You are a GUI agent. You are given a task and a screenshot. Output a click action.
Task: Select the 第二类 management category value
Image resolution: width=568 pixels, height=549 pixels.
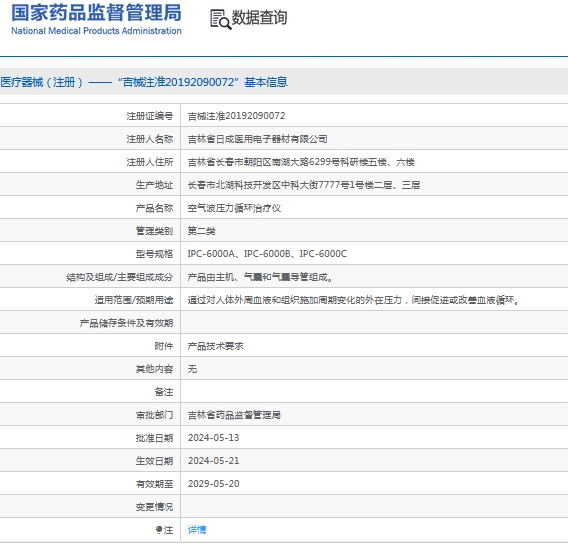[201, 231]
